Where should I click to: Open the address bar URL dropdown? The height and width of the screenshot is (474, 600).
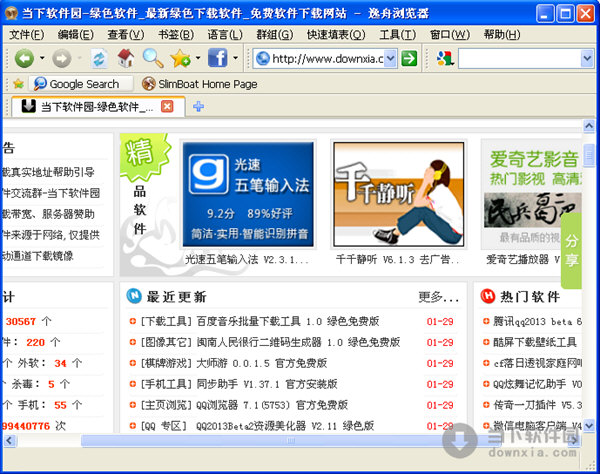pos(390,59)
